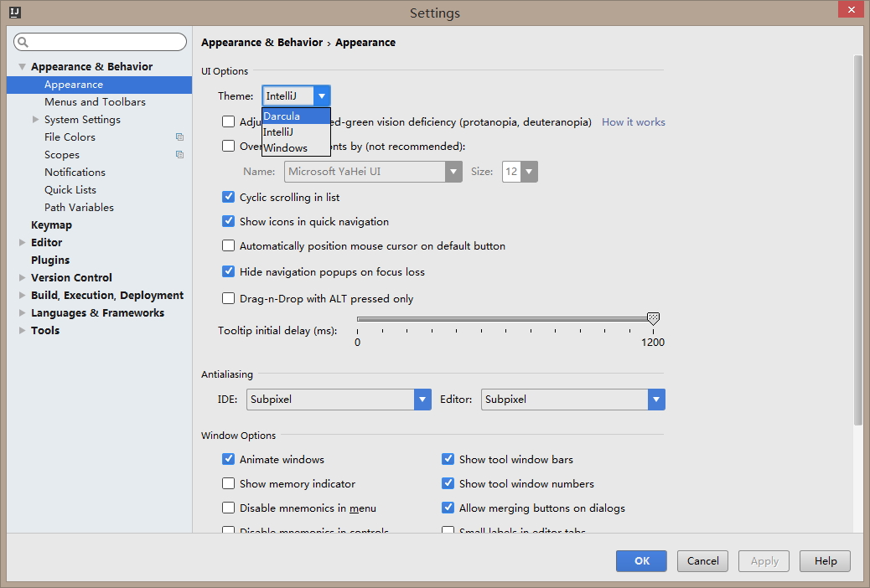Select IntelliJ theme option in list
This screenshot has height=588, width=870.
(297, 132)
